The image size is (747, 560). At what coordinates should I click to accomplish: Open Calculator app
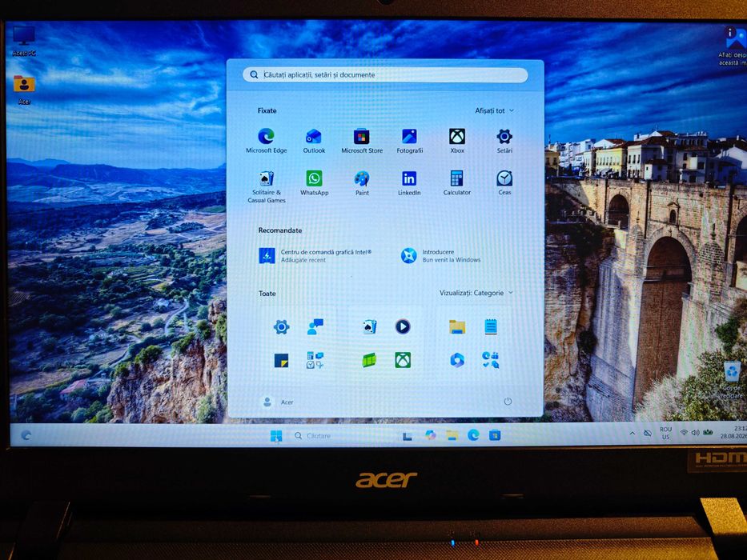(457, 183)
